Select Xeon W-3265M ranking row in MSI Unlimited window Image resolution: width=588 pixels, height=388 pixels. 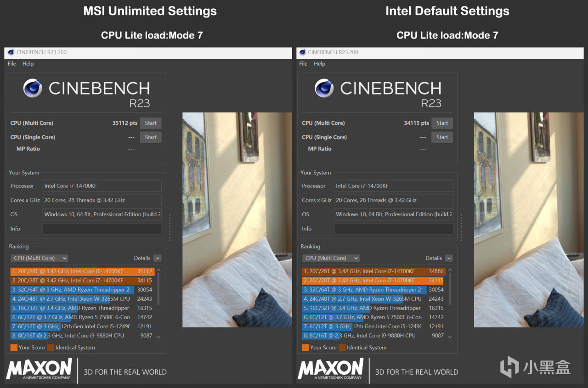coord(82,299)
